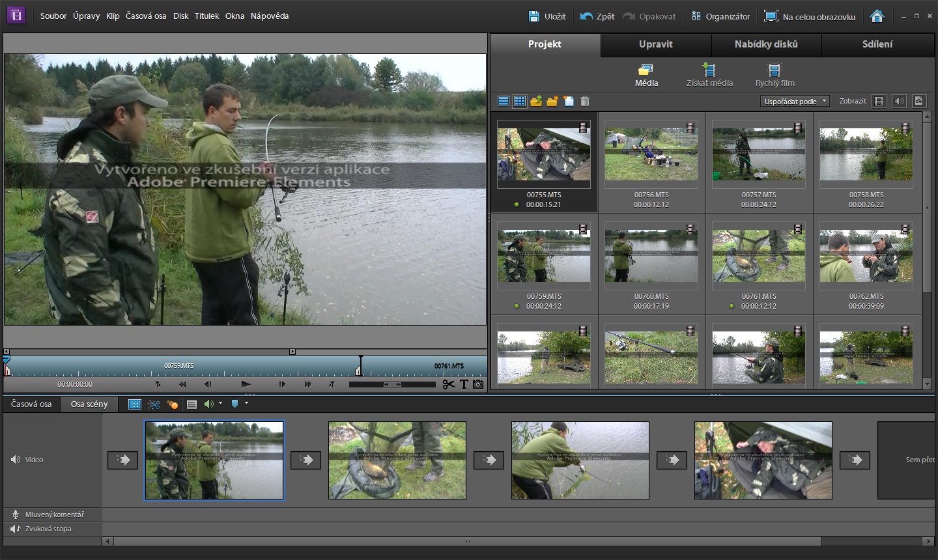Toggle the Mluvený komentář microphone icon
The image size is (938, 560).
pyautogui.click(x=16, y=514)
